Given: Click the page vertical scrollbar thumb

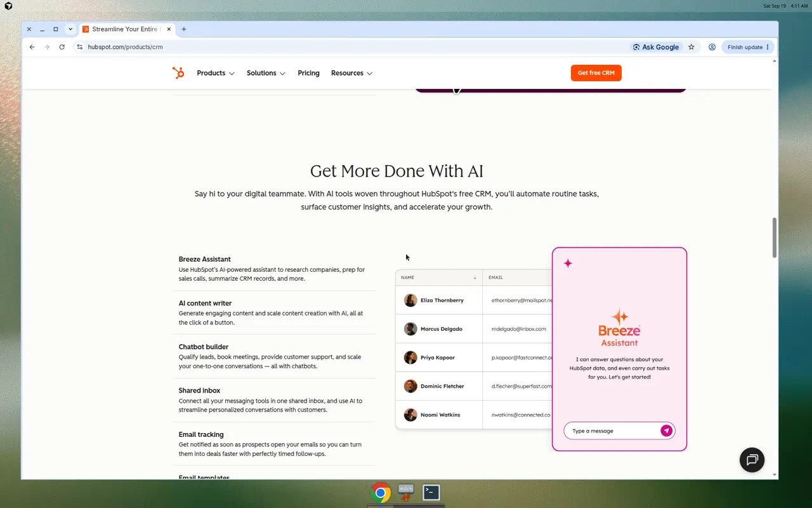Looking at the screenshot, I should (x=775, y=237).
